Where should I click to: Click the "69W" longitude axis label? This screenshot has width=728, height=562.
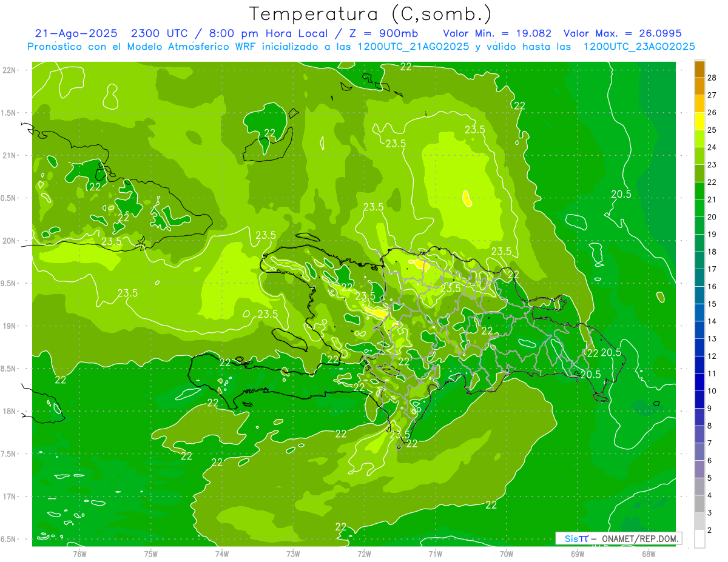578,554
